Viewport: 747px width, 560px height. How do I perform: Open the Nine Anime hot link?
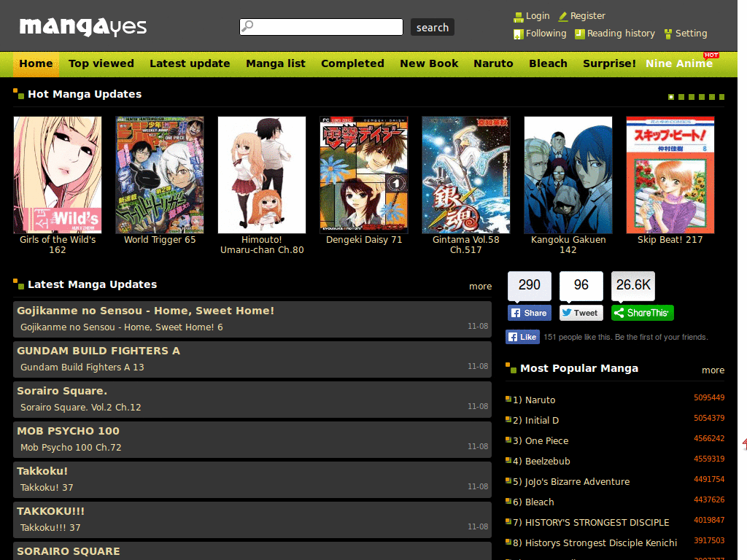pyautogui.click(x=679, y=64)
